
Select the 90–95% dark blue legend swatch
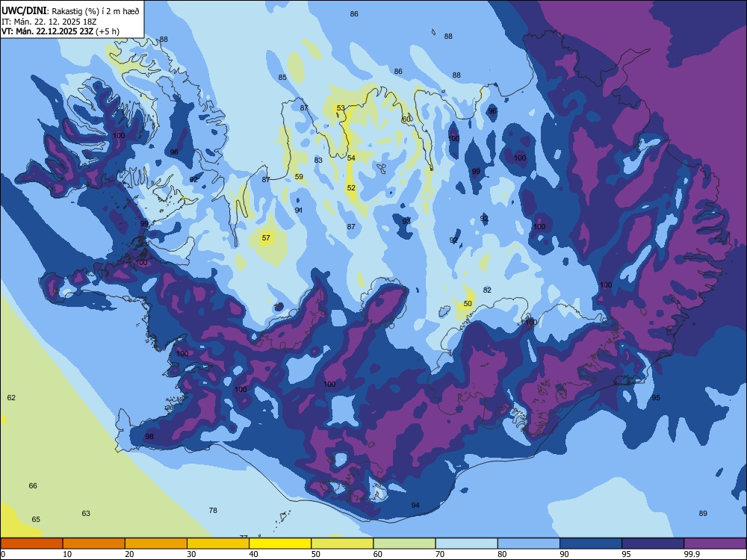591,544
